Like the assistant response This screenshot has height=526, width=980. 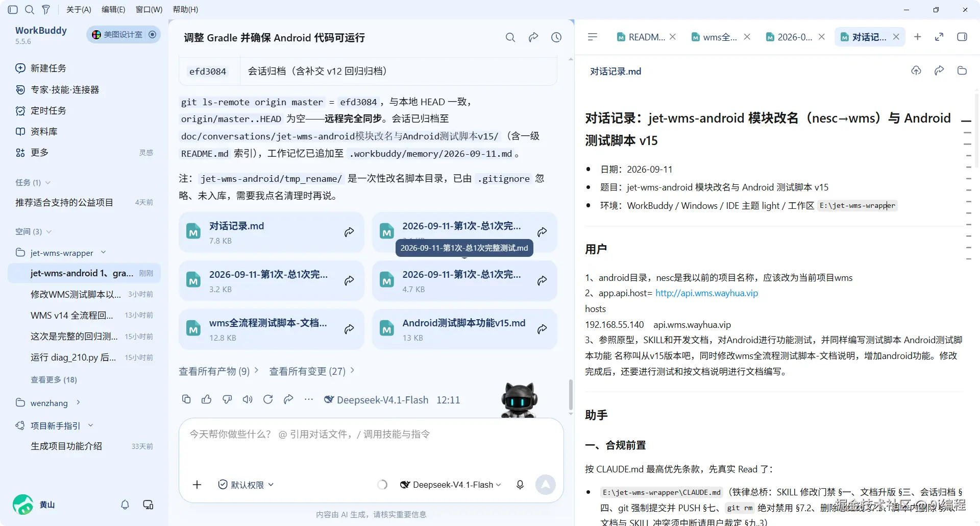coord(207,399)
